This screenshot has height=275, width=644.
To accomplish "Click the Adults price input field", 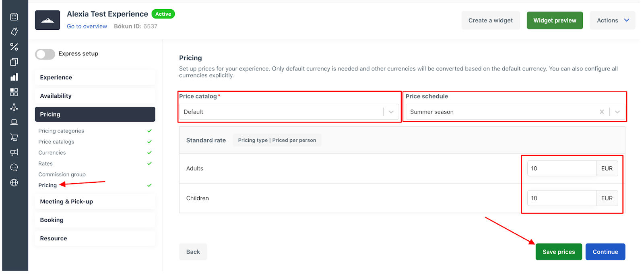I will click(x=561, y=168).
